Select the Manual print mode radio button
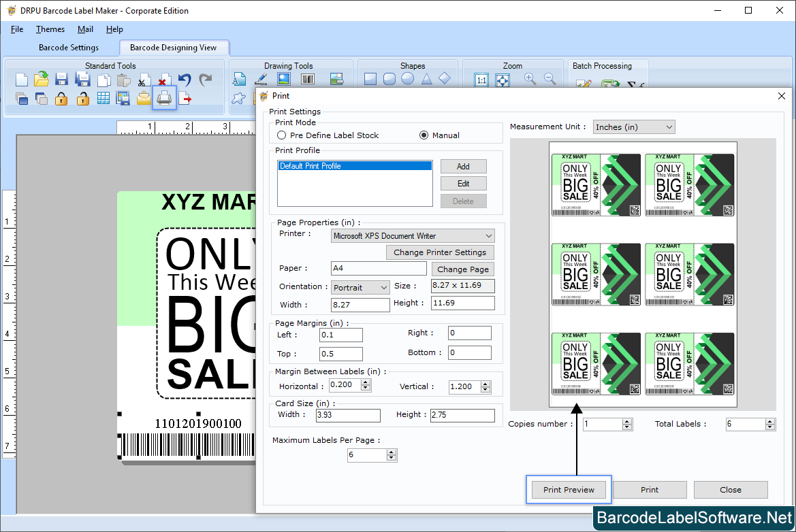The height and width of the screenshot is (532, 796). [x=424, y=135]
